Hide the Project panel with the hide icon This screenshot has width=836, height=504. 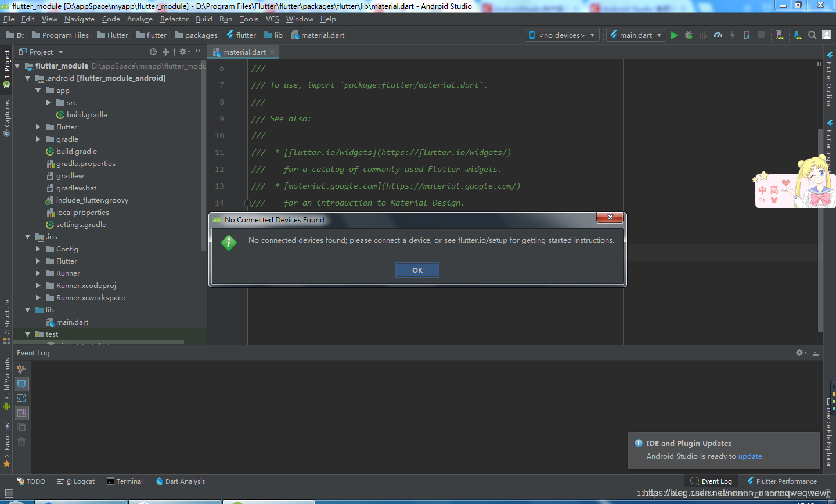coord(199,52)
